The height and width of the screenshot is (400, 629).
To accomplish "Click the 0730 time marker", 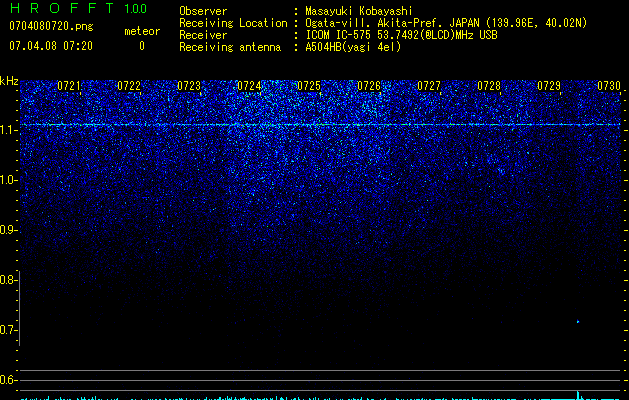I will pos(609,86).
